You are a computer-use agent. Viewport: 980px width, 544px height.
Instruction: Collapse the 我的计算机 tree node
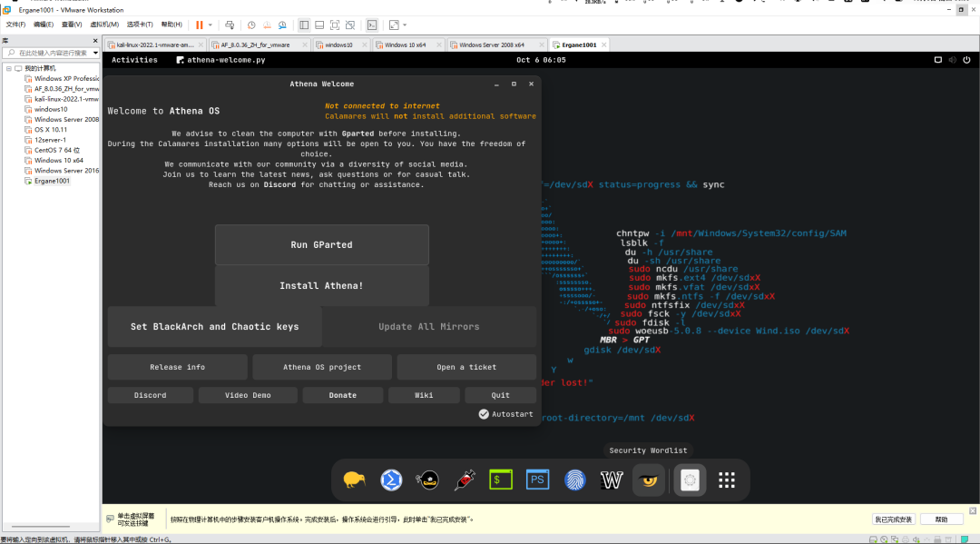tap(9, 68)
